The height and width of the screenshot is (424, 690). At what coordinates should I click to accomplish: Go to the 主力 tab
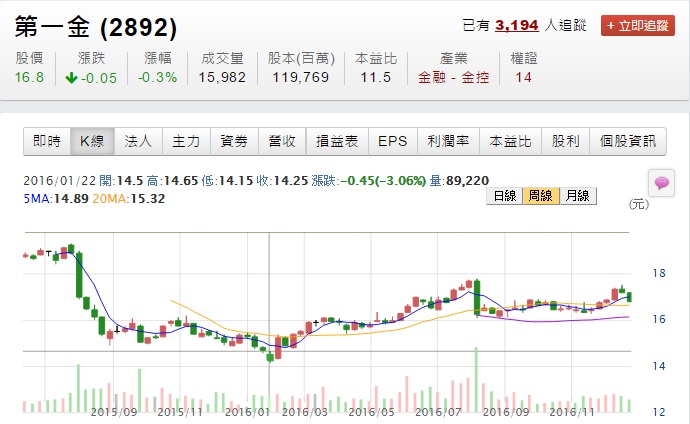(185, 142)
